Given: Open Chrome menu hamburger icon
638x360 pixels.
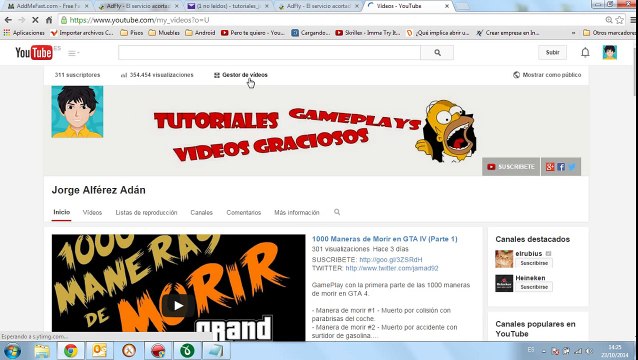Looking at the screenshot, I should click(x=633, y=20).
